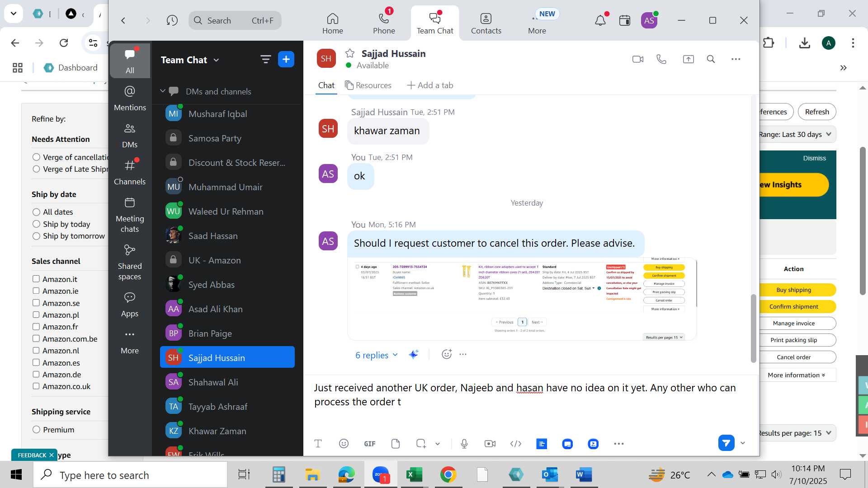Open the text formatting tool in composer
The height and width of the screenshot is (488, 868).
pyautogui.click(x=318, y=444)
